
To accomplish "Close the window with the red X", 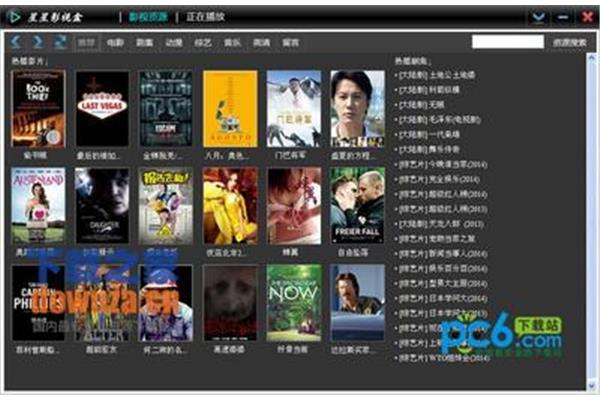I will click(587, 17).
